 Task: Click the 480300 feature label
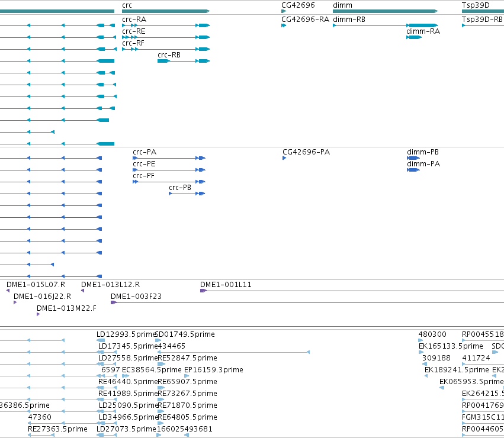click(x=432, y=334)
